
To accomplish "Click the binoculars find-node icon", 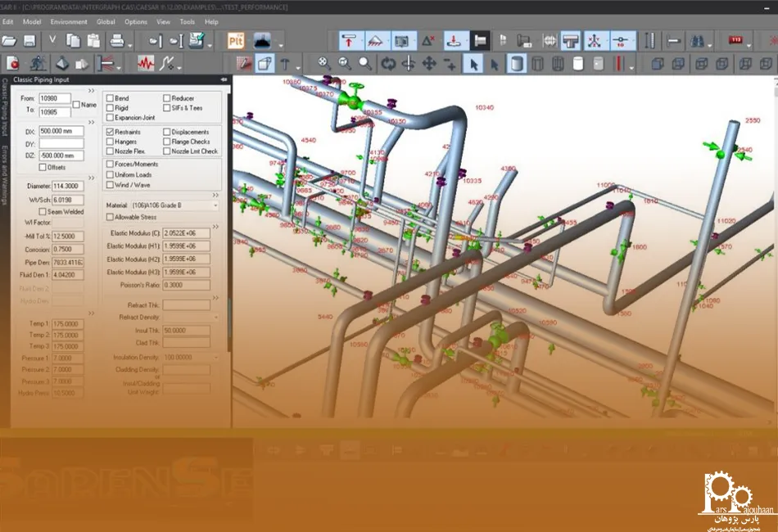I will click(x=698, y=41).
